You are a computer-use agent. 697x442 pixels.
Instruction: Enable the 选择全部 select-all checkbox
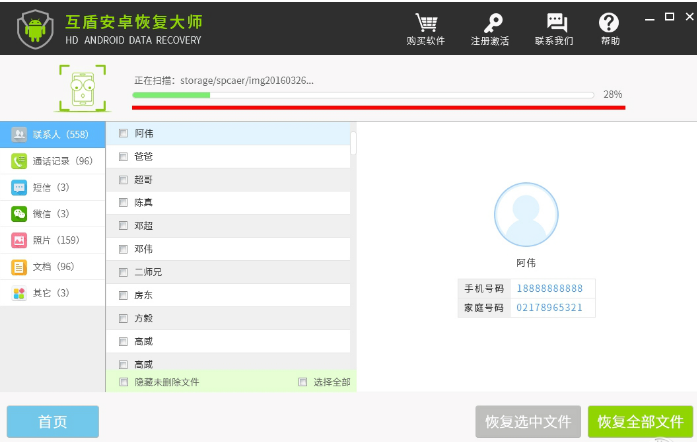[x=302, y=382]
